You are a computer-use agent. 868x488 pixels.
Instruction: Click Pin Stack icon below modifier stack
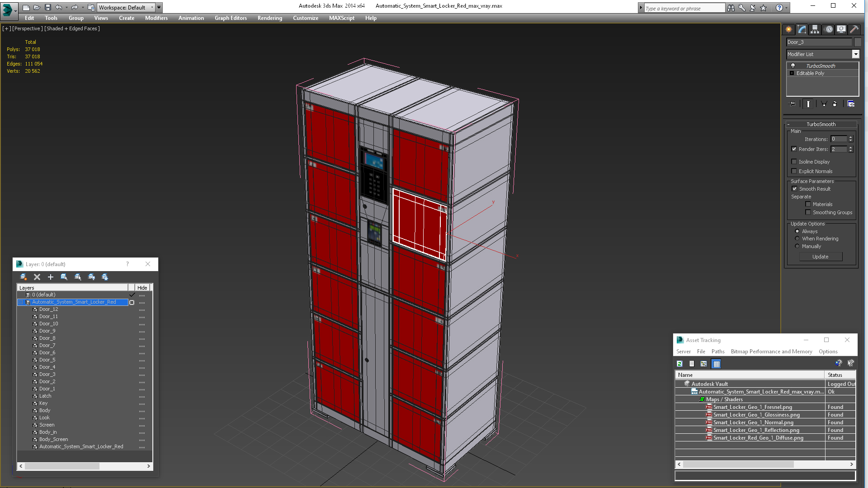click(792, 104)
